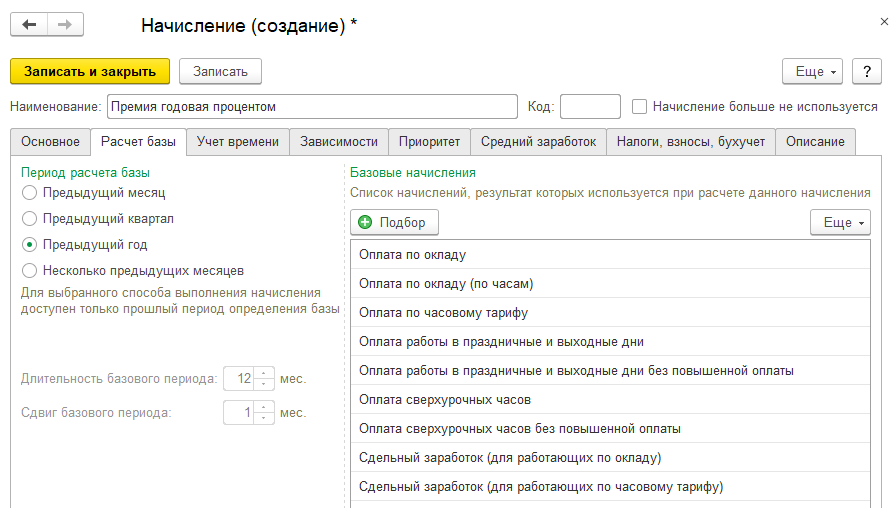Open the Средний заработок tab
This screenshot has width=896, height=508.
tap(538, 142)
